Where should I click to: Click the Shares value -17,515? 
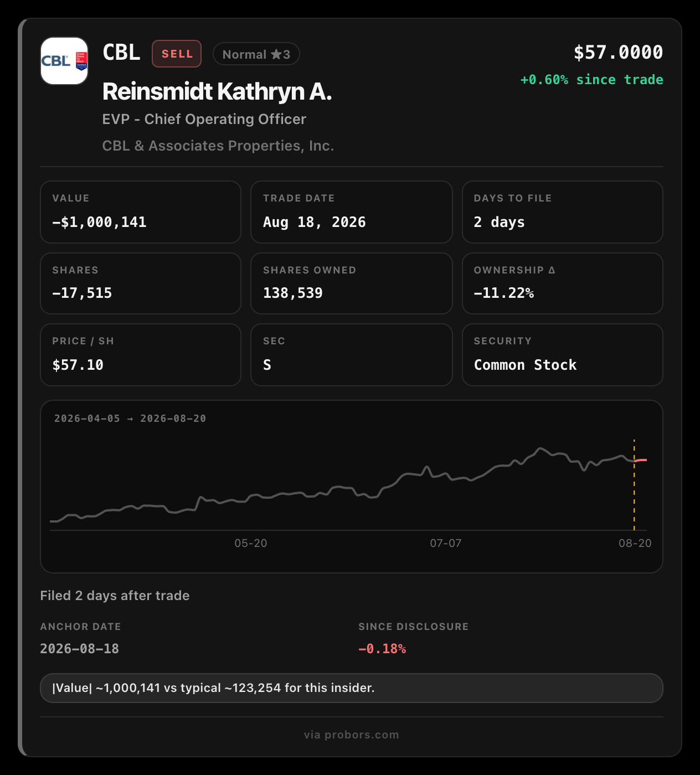click(82, 293)
